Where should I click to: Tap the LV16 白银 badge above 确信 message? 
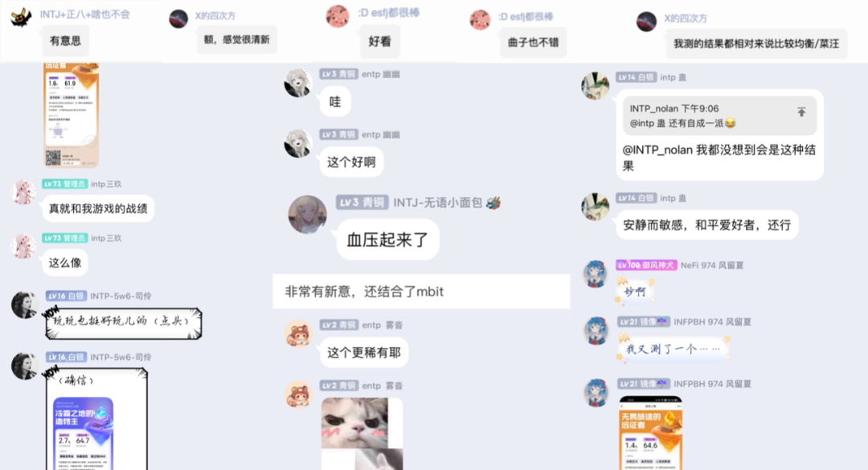pos(65,357)
